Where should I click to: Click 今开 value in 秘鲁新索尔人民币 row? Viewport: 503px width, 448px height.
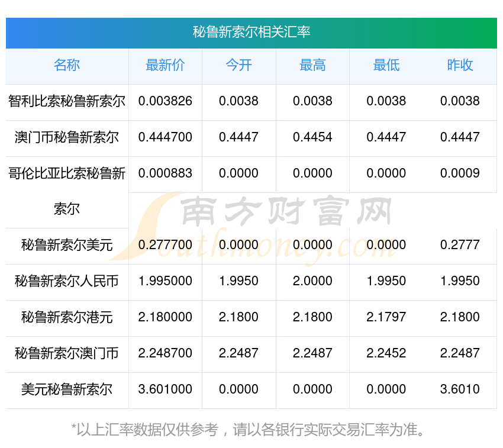click(x=238, y=281)
